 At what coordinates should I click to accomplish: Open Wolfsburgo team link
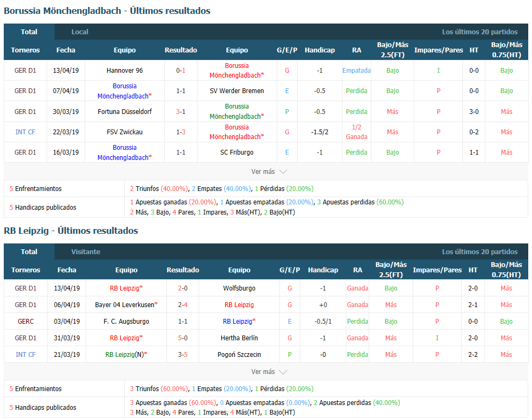click(239, 288)
